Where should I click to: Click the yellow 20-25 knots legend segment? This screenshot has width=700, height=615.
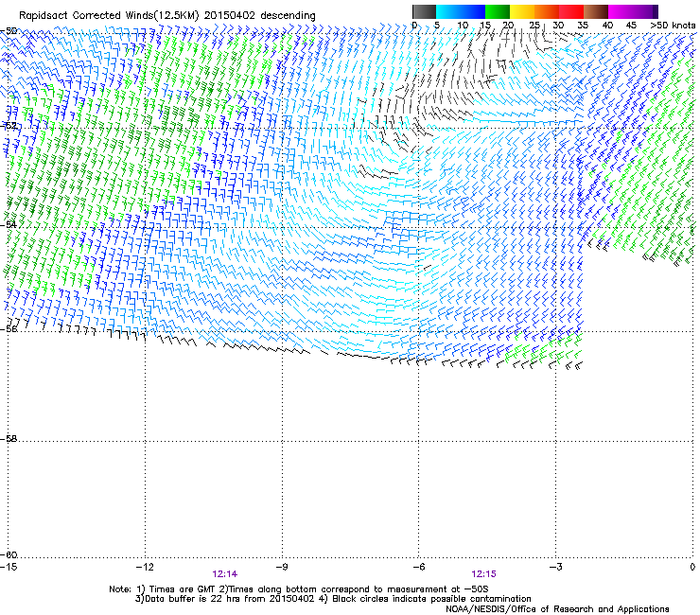(x=522, y=11)
